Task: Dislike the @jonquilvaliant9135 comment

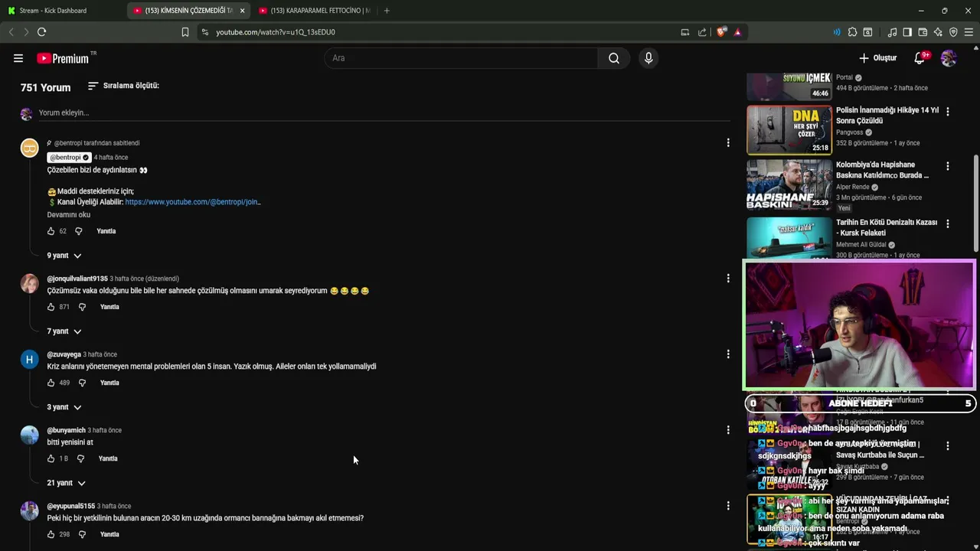Action: coord(82,307)
